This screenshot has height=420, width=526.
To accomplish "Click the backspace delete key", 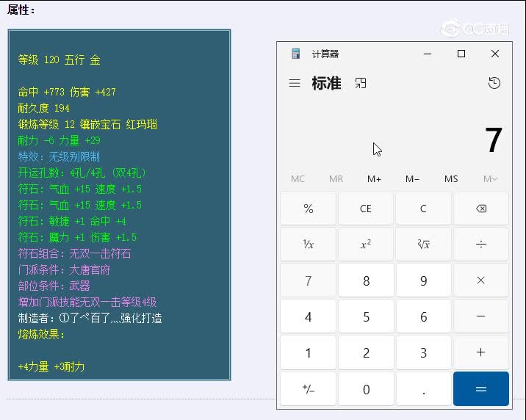I will 481,209.
